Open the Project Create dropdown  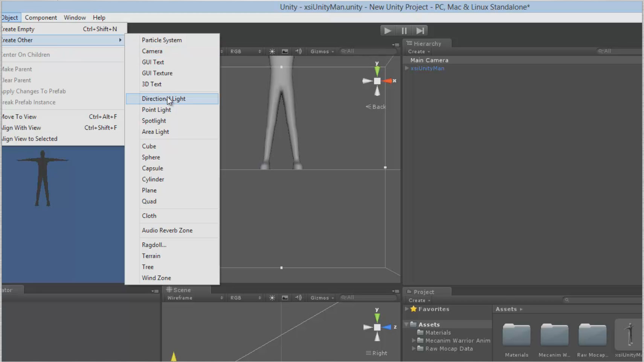(419, 301)
